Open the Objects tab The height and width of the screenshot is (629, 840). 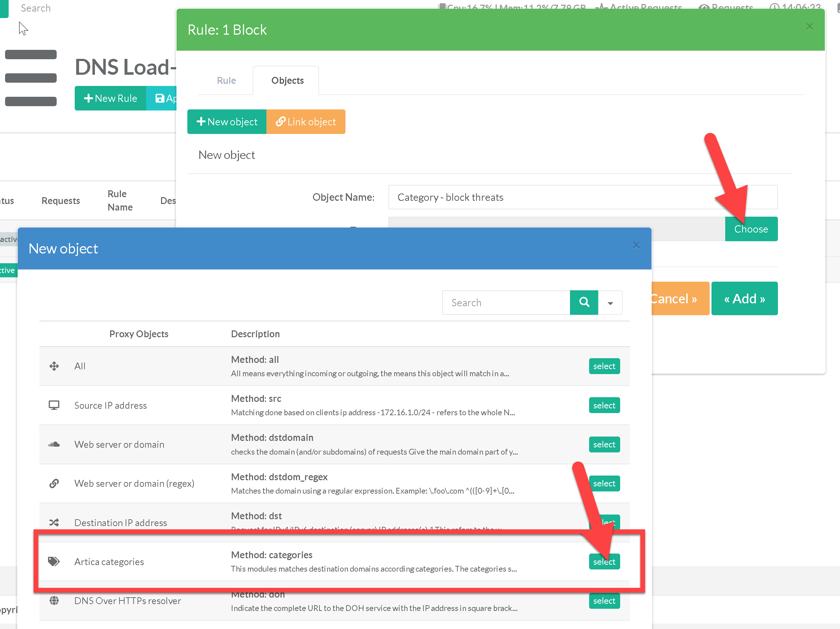pyautogui.click(x=287, y=81)
